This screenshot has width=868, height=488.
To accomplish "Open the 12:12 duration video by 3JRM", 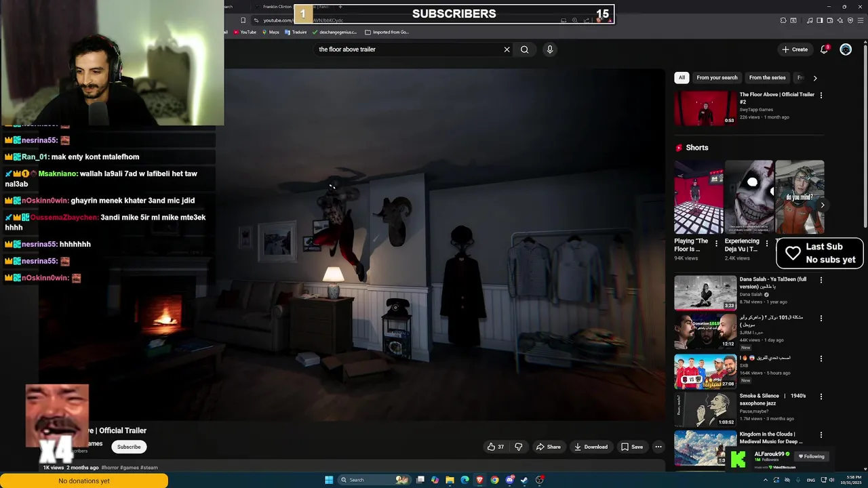I will (705, 331).
